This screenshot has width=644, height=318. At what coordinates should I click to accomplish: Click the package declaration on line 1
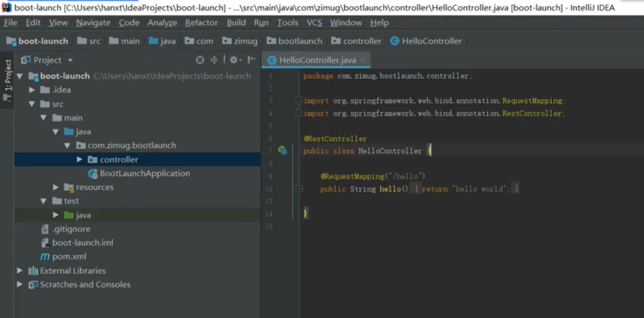pos(387,76)
